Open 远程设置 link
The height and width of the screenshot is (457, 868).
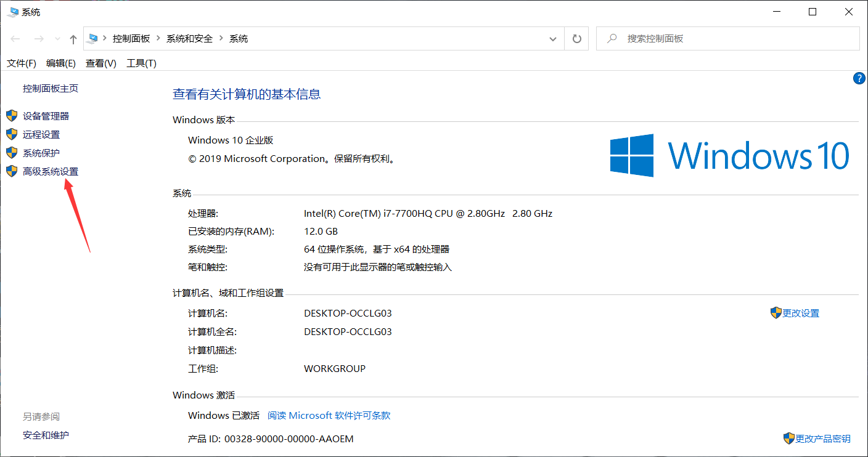coord(41,134)
